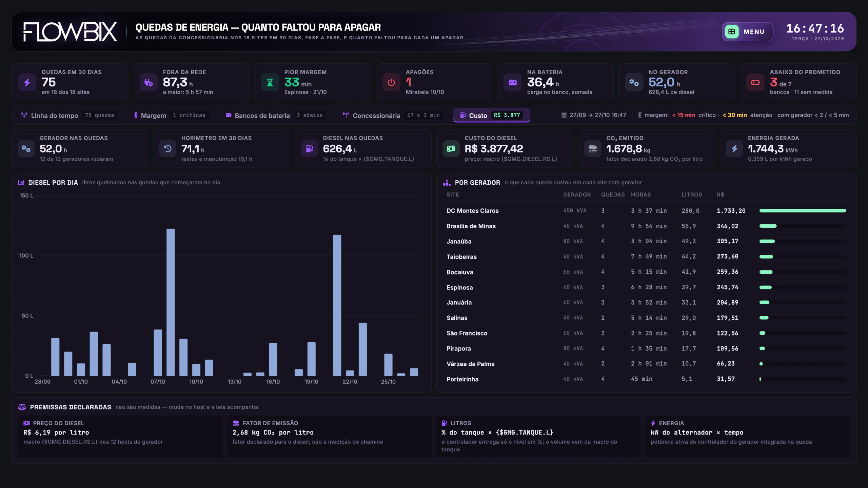The width and height of the screenshot is (868, 488).
Task: Click the cloud icon in CO₂ emitido card
Action: point(593,148)
